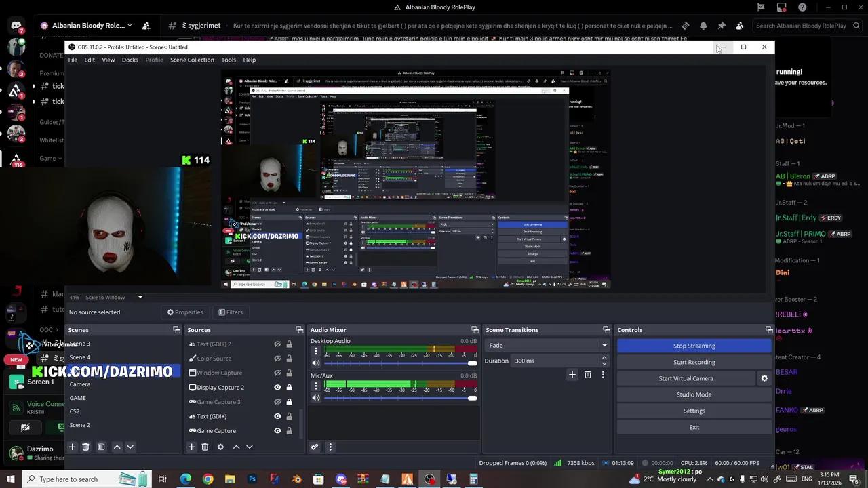Open the Tools menu

coord(229,60)
